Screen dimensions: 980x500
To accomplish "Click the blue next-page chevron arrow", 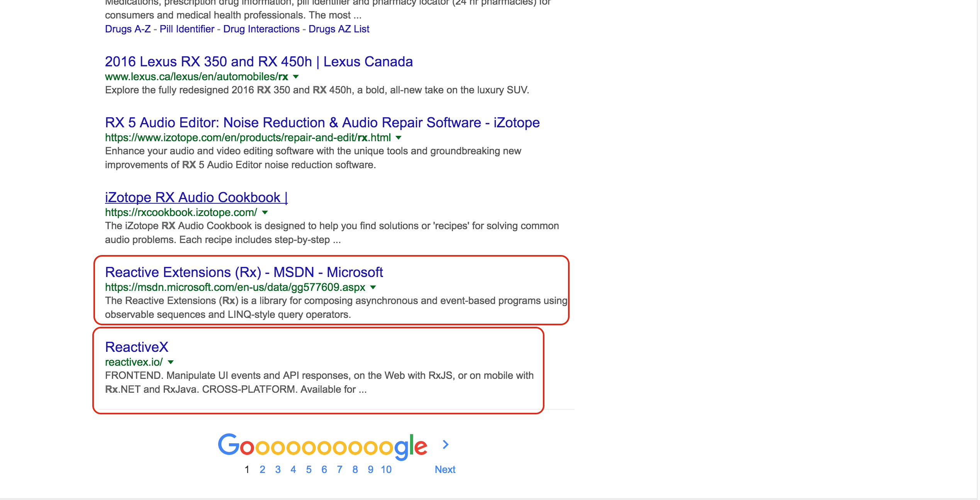I will coord(446,445).
